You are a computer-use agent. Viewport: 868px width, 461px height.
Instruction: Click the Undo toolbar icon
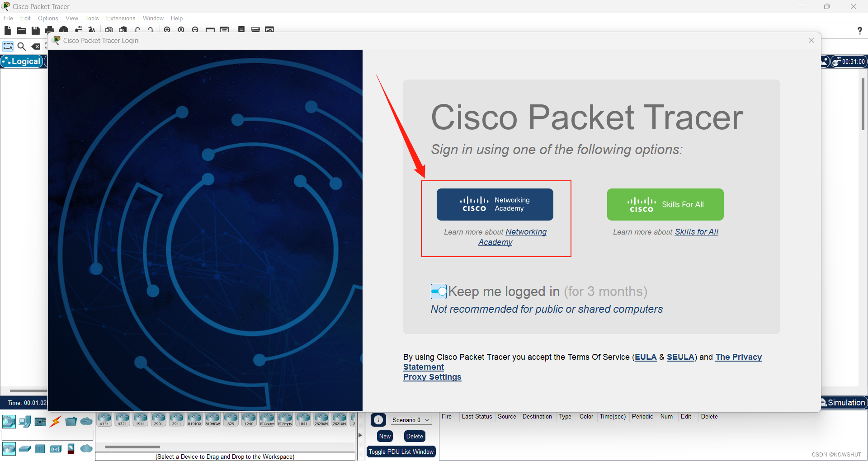coord(137,30)
